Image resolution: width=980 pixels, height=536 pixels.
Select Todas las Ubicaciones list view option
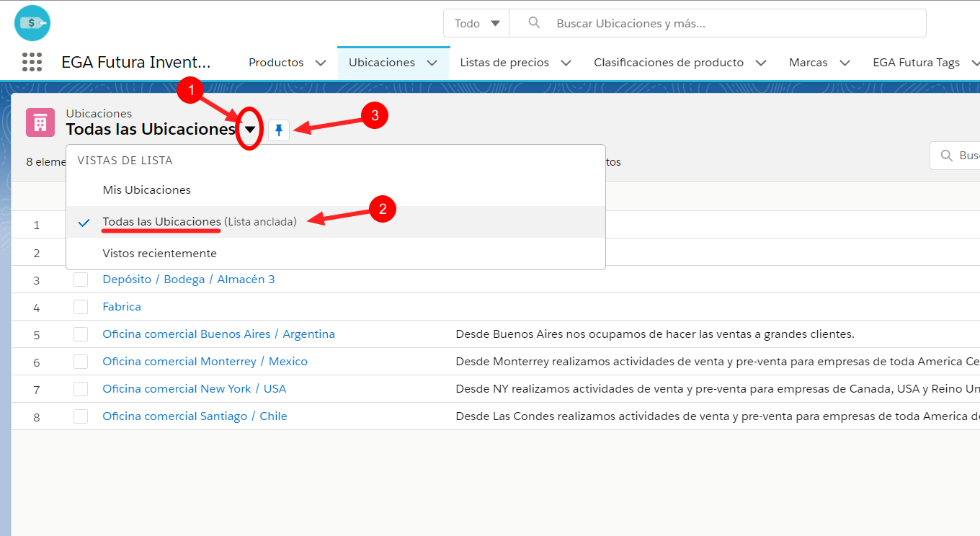point(336,222)
